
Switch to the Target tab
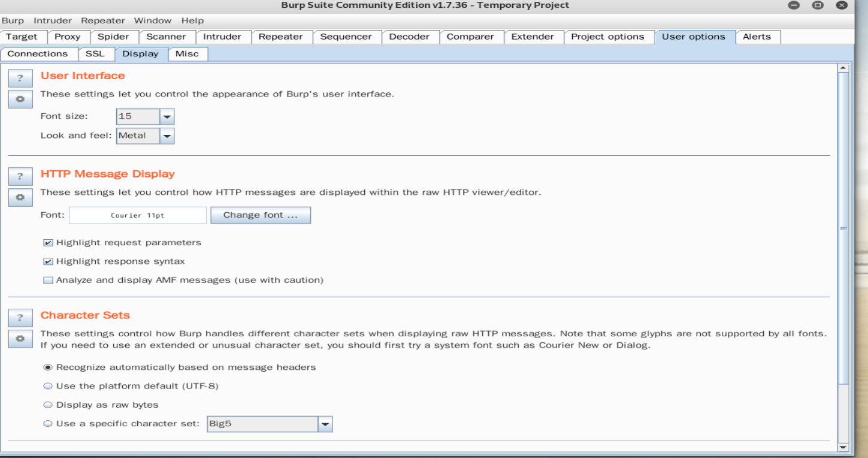pos(22,37)
